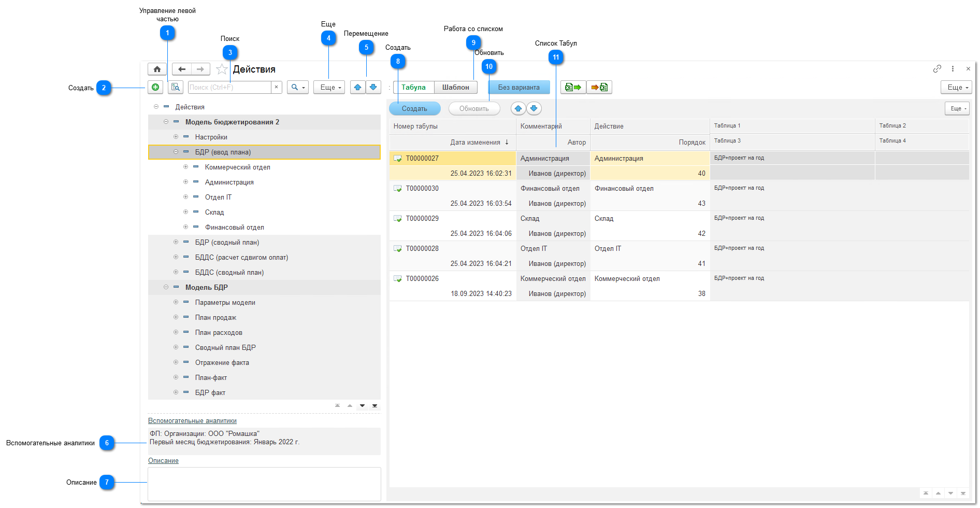Navigate forward with the right arrow
Image resolution: width=980 pixels, height=508 pixels.
pyautogui.click(x=200, y=69)
